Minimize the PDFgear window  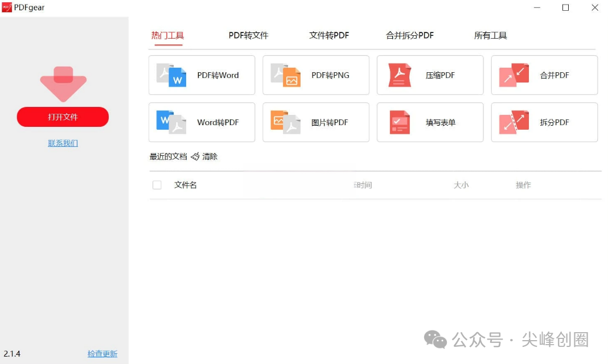tap(537, 7)
